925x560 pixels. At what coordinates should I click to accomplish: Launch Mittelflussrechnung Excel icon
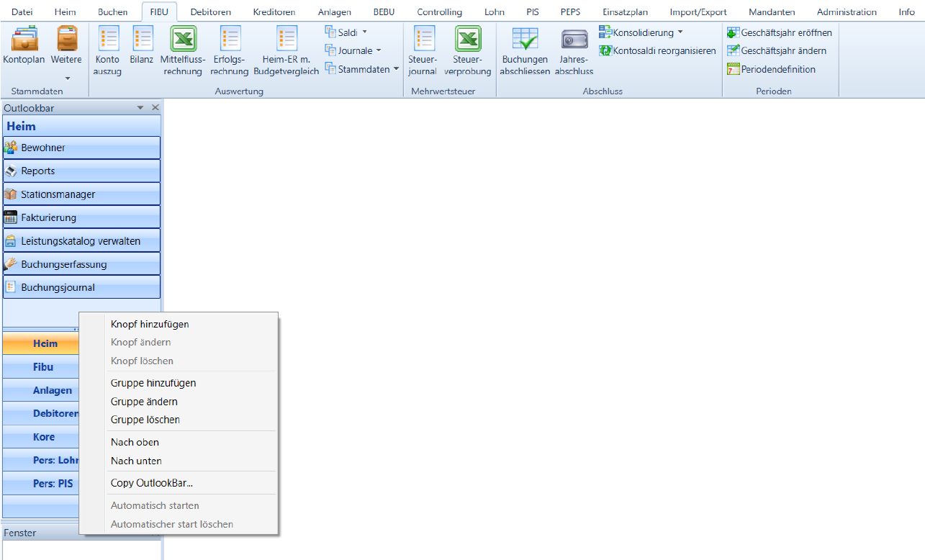tap(183, 40)
